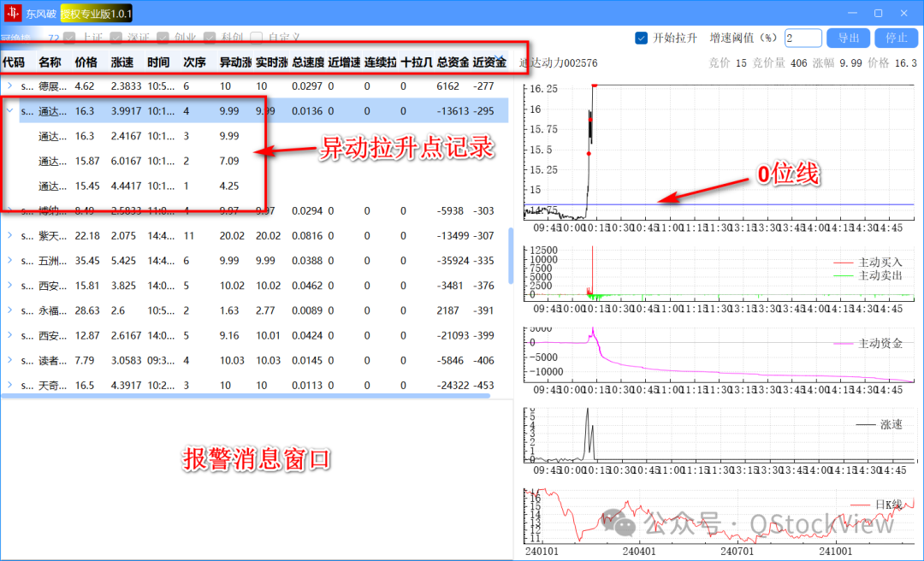Click the 异动涨 column header

tap(235, 62)
